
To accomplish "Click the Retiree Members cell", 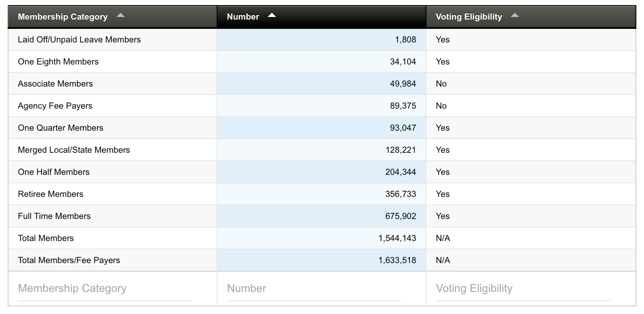I will 51,194.
